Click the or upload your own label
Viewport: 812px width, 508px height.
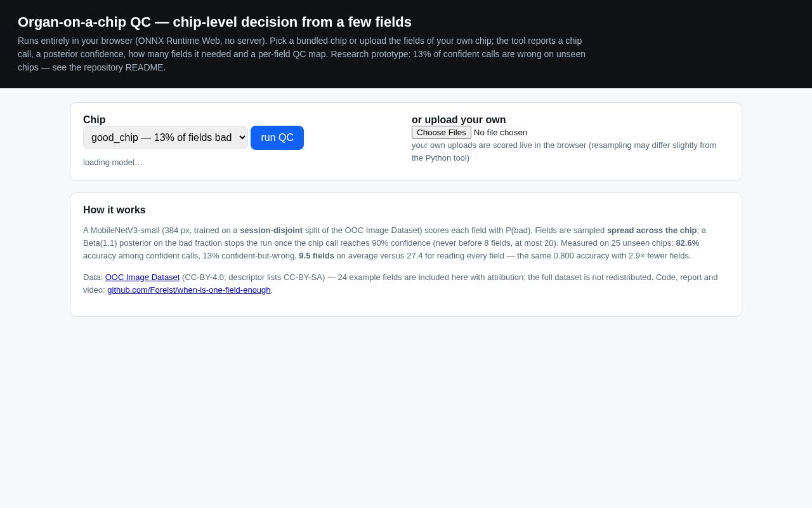tap(459, 119)
